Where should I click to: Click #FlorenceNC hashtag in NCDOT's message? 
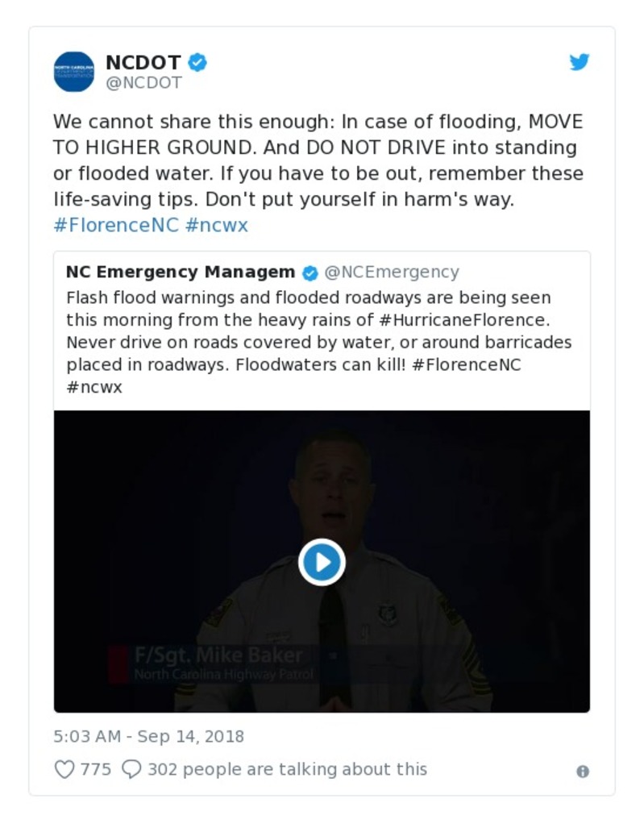click(x=115, y=225)
